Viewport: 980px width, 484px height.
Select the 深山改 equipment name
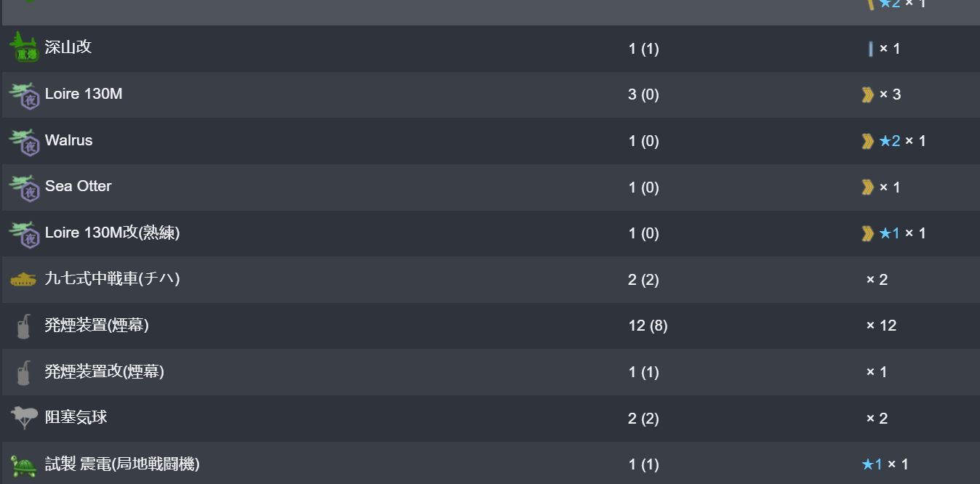[x=68, y=47]
